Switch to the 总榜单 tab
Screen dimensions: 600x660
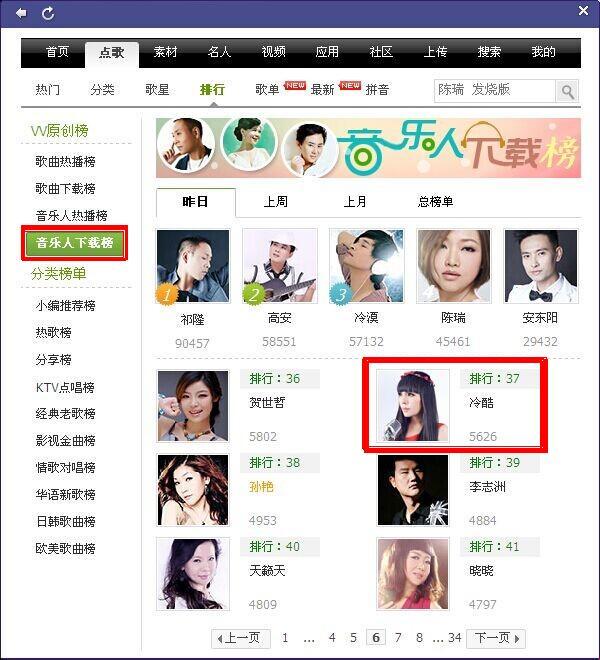435,202
